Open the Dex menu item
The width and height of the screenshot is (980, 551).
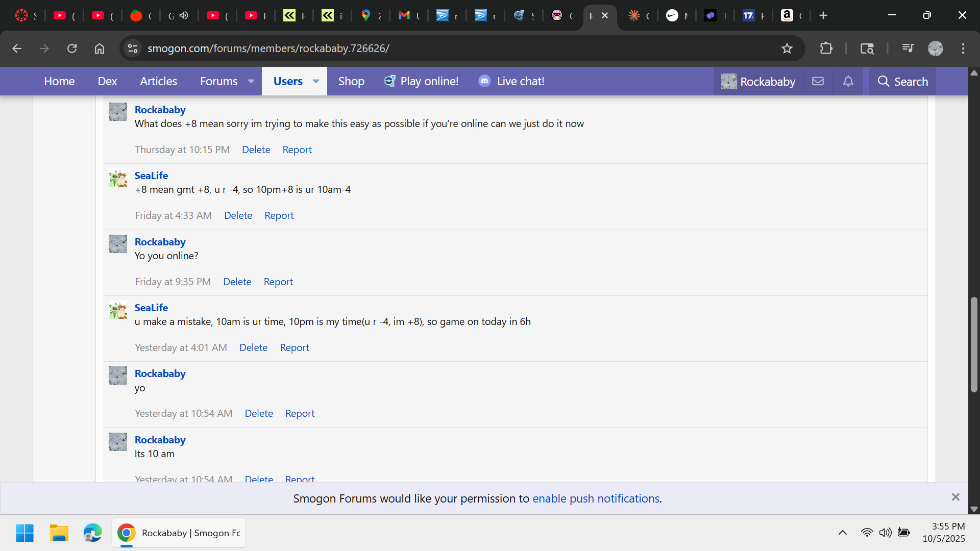[107, 81]
